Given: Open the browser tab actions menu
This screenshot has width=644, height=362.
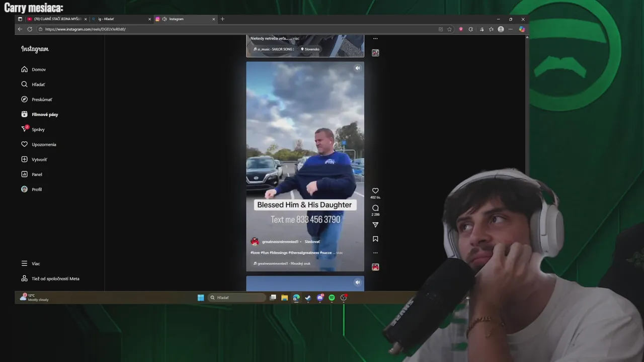Looking at the screenshot, I should (20, 19).
